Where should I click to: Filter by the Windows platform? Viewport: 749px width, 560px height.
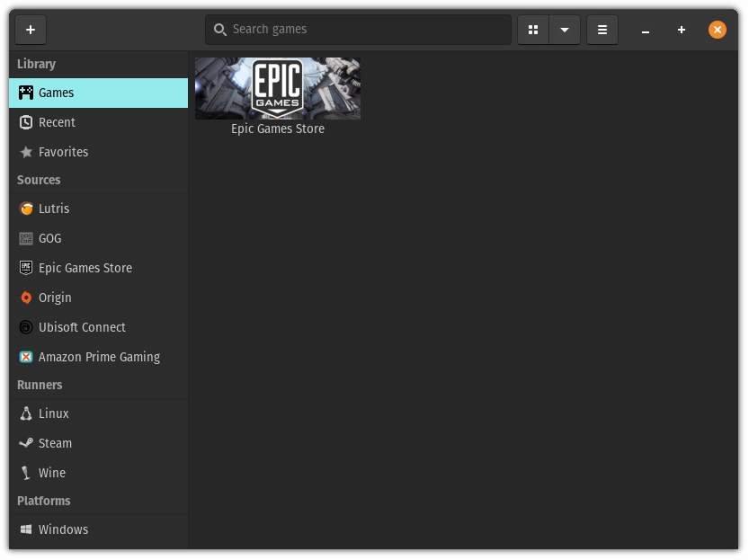63,529
